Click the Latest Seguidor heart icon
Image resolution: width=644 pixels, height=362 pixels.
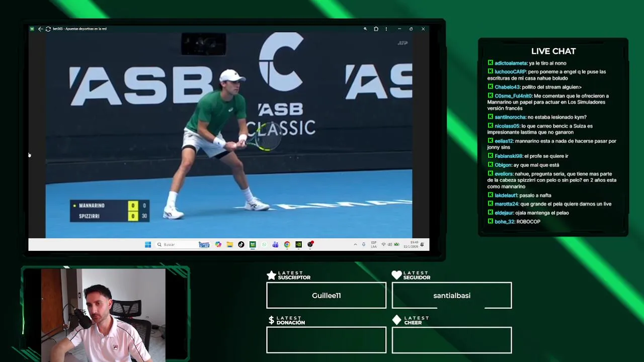[x=396, y=275]
